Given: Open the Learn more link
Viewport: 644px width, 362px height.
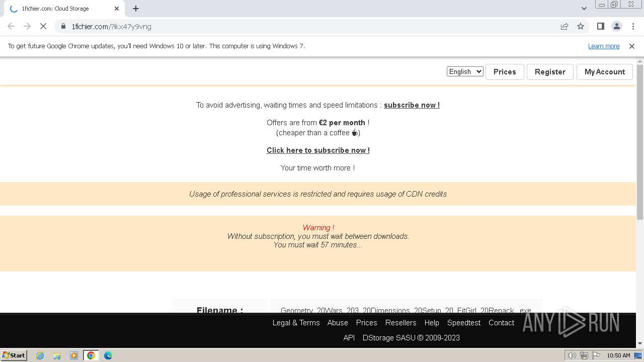Looking at the screenshot, I should (x=604, y=46).
